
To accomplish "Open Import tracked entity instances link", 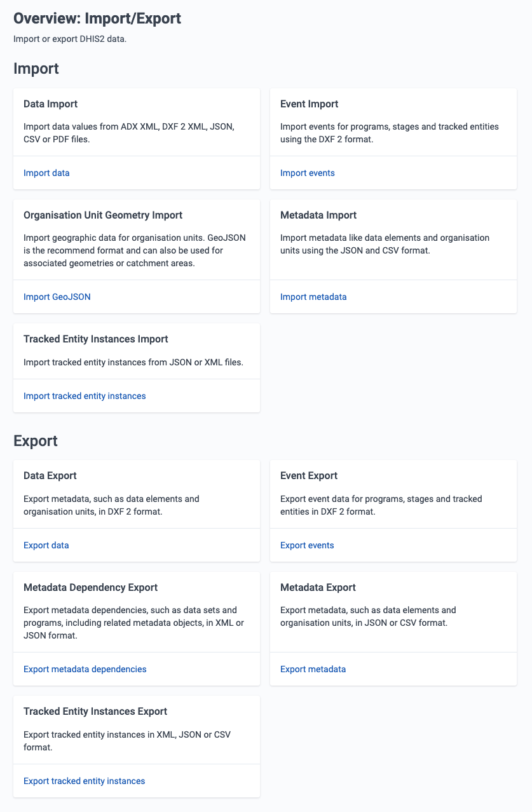I will (x=85, y=396).
